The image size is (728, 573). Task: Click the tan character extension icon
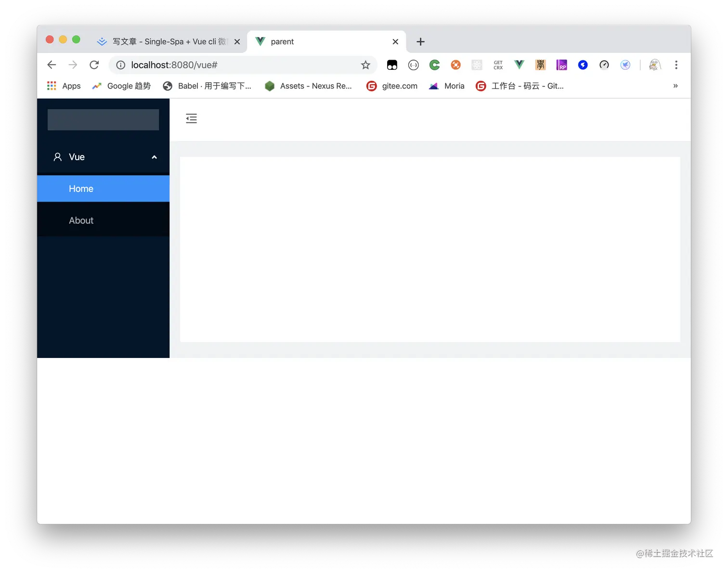(540, 65)
